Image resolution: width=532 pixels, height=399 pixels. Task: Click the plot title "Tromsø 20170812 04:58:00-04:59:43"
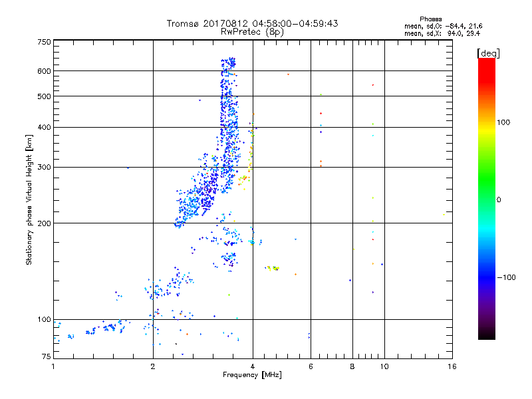[252, 23]
